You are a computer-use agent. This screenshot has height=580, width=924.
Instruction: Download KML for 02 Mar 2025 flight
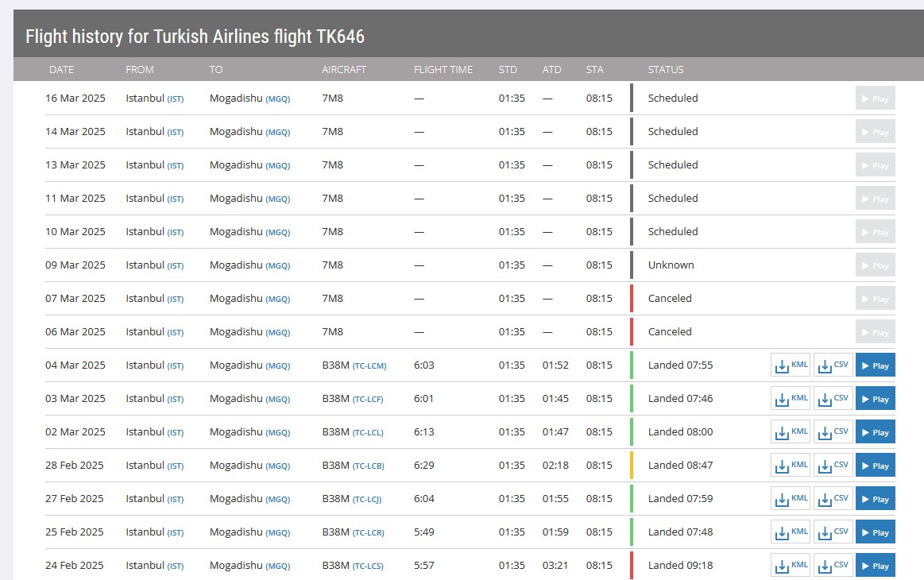click(791, 432)
